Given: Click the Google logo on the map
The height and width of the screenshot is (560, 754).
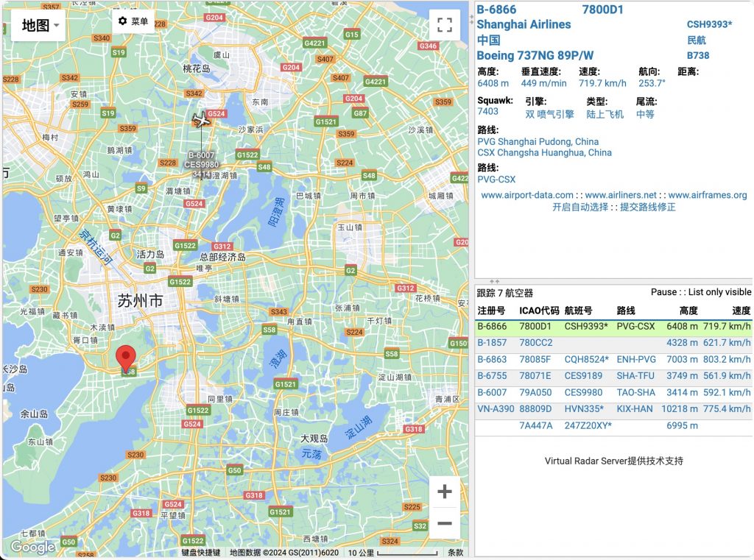Looking at the screenshot, I should (32, 547).
